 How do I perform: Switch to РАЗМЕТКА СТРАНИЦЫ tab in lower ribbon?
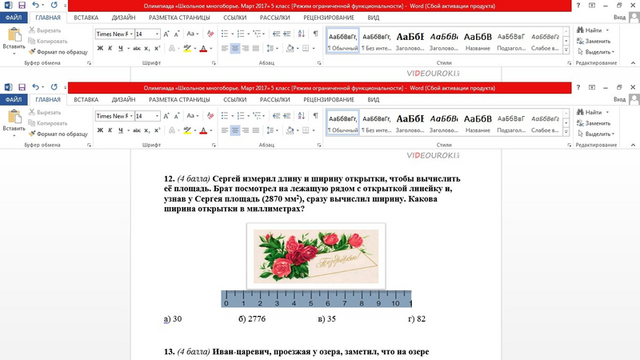[x=179, y=100]
